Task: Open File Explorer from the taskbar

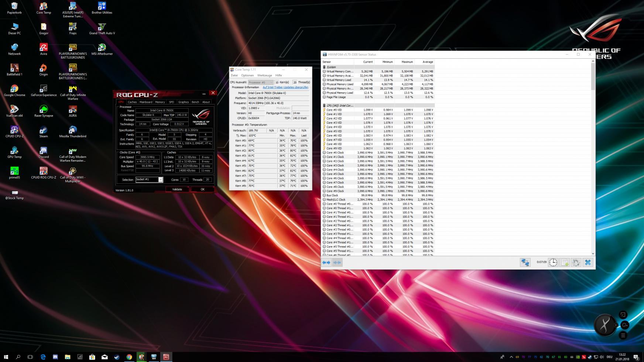Action: [x=68, y=357]
